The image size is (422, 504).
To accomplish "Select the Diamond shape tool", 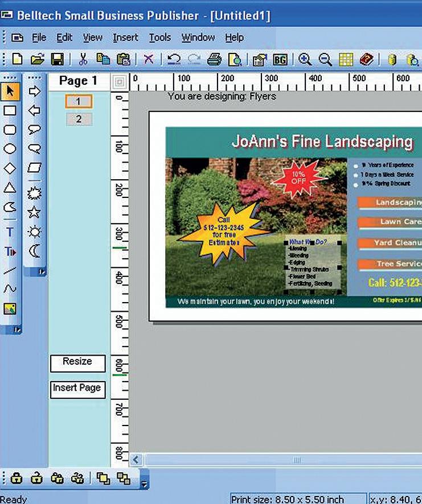I will [10, 168].
